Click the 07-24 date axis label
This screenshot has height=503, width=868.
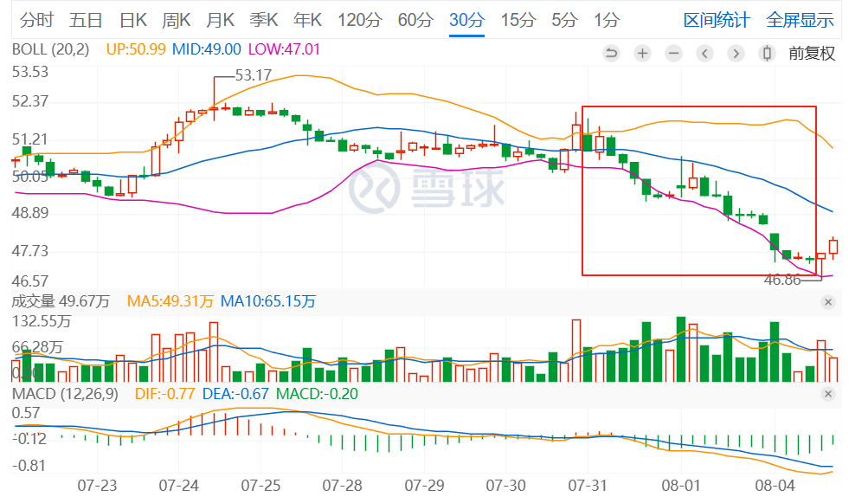pyautogui.click(x=179, y=486)
